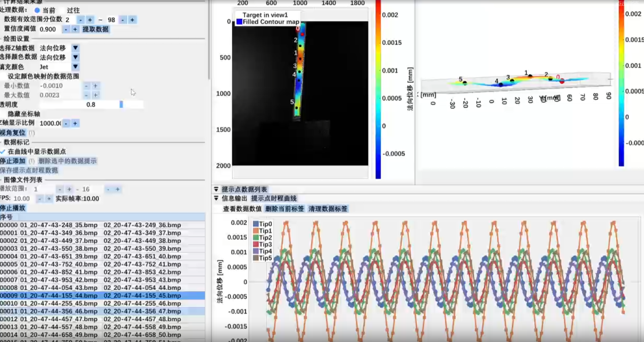Increase the playback range start 1
This screenshot has height=342, width=644.
pos(69,189)
